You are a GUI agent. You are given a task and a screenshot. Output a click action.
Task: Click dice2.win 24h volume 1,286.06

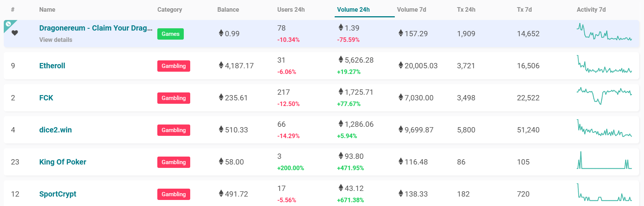[x=356, y=124]
